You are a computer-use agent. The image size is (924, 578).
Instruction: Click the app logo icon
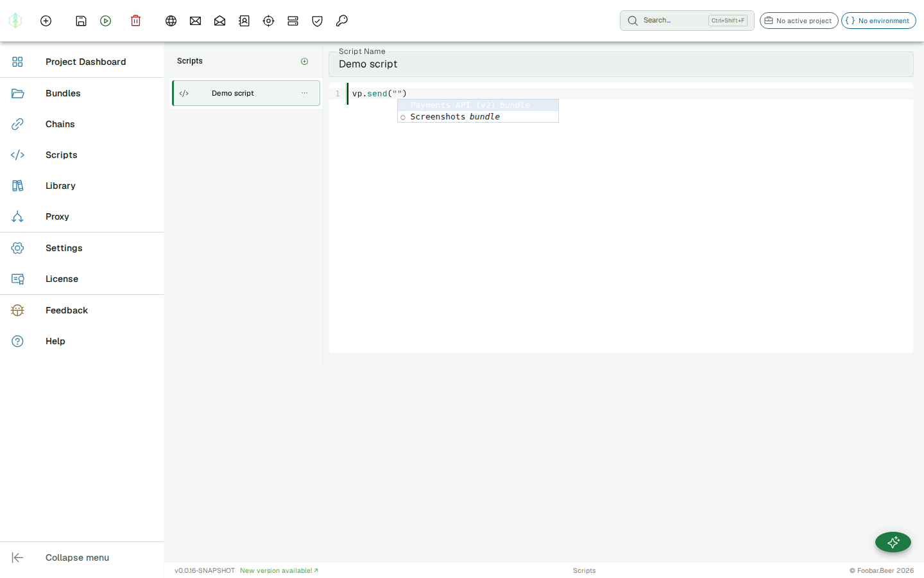[x=15, y=21]
